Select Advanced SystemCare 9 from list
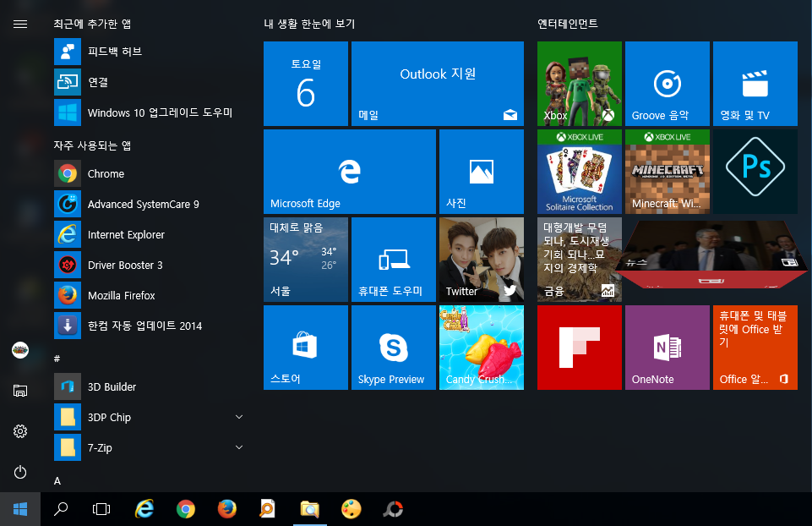The height and width of the screenshot is (526, 812). 143,204
